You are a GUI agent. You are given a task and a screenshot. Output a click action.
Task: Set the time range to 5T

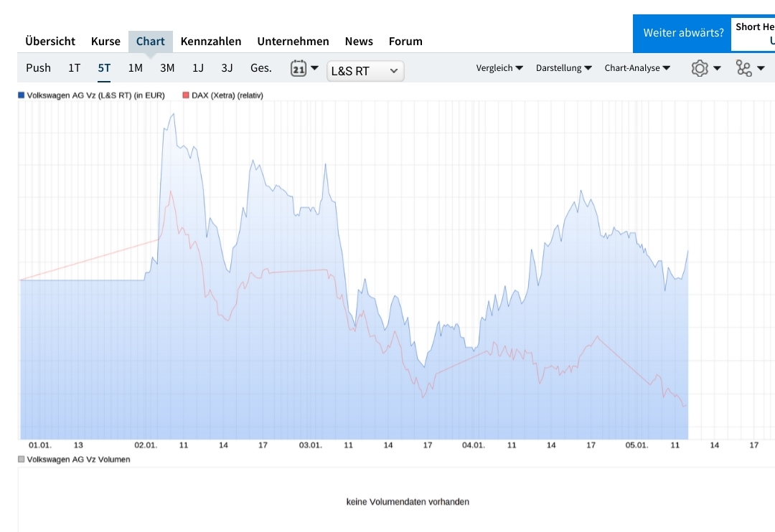click(x=104, y=68)
